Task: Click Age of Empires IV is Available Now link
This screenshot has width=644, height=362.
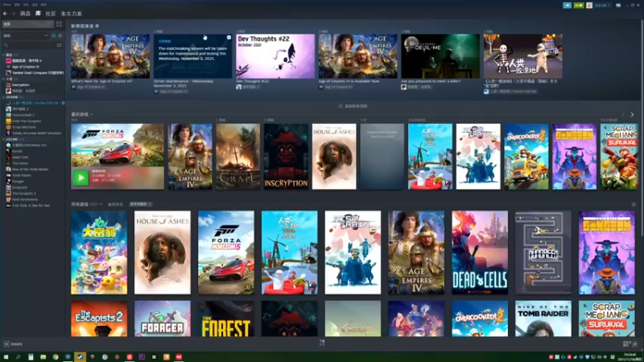Action: 349,81
